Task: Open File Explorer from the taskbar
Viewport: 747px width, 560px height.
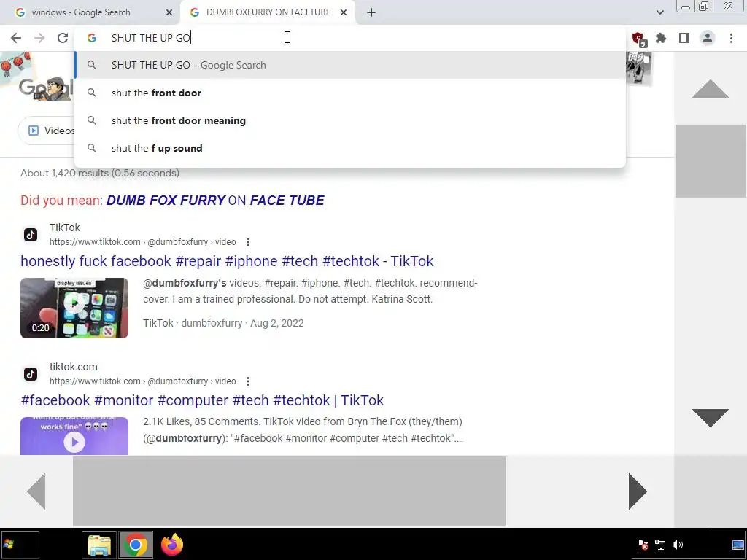Action: (x=99, y=545)
